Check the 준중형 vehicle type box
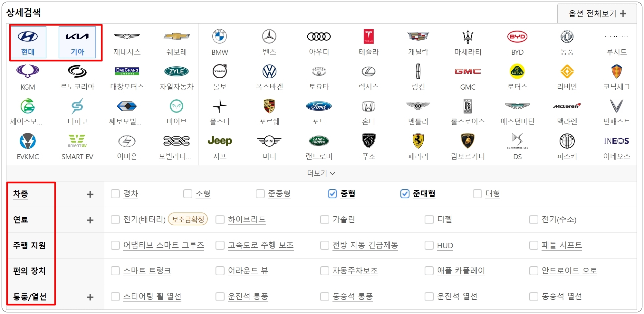Image resolution: width=644 pixels, height=314 pixels. (x=260, y=194)
